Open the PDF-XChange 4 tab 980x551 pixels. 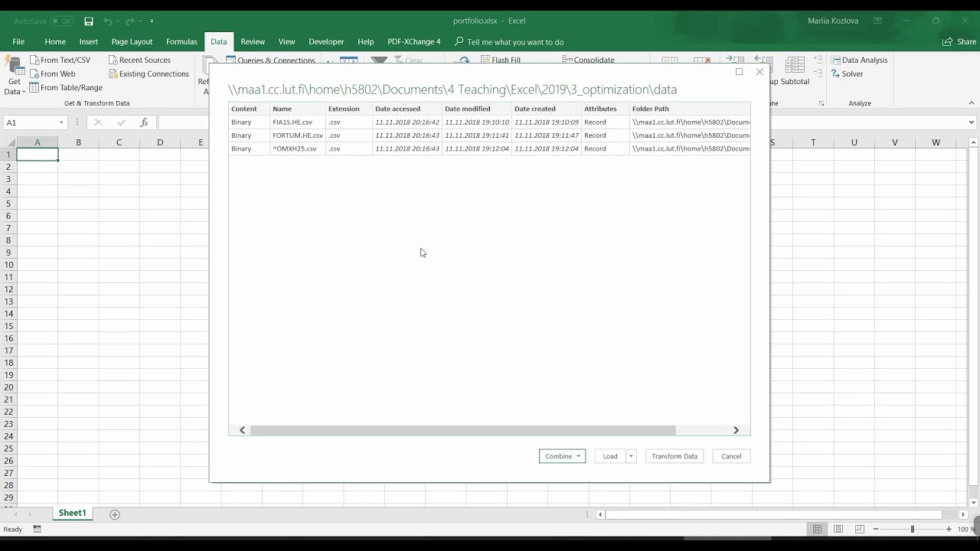click(x=414, y=41)
